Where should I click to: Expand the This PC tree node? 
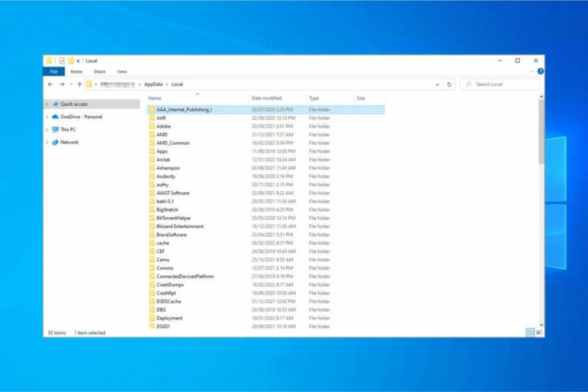pyautogui.click(x=47, y=130)
